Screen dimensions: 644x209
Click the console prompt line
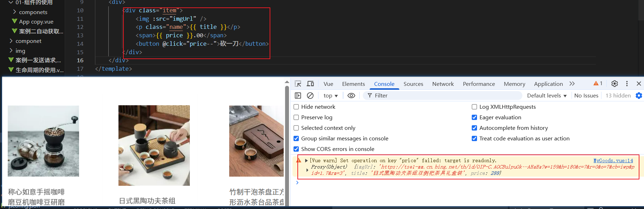468,183
